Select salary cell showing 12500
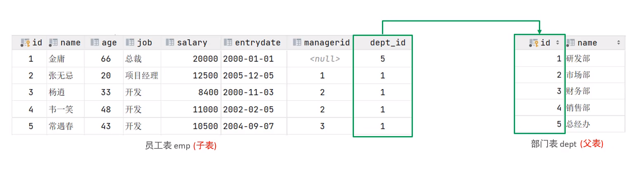 191,75
